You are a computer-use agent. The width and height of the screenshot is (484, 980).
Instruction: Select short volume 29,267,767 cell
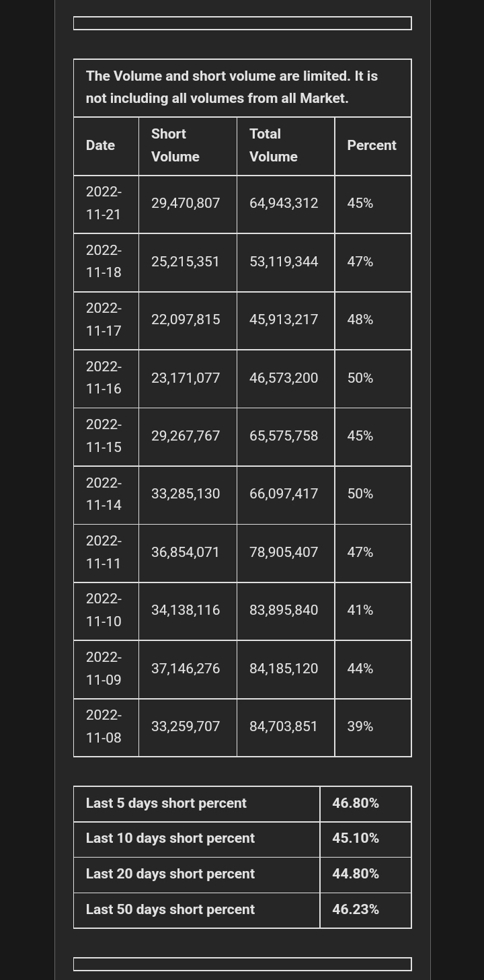[188, 437]
